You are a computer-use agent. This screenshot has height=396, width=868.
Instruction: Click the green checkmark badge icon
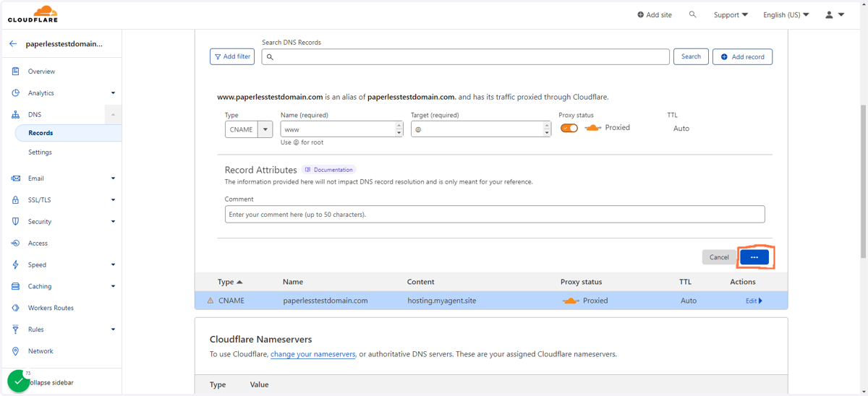coord(18,381)
